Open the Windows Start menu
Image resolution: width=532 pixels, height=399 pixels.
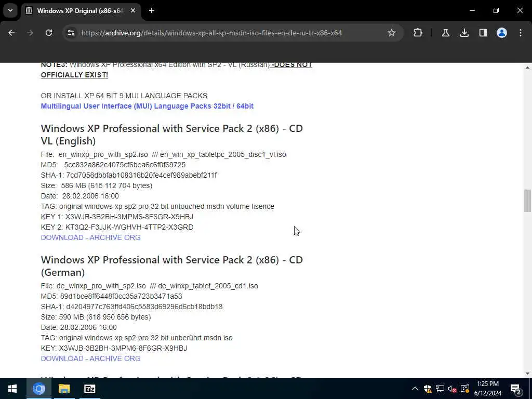point(12,389)
